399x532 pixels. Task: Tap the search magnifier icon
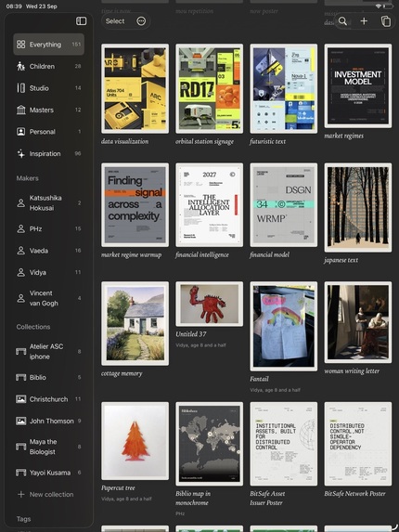point(342,21)
